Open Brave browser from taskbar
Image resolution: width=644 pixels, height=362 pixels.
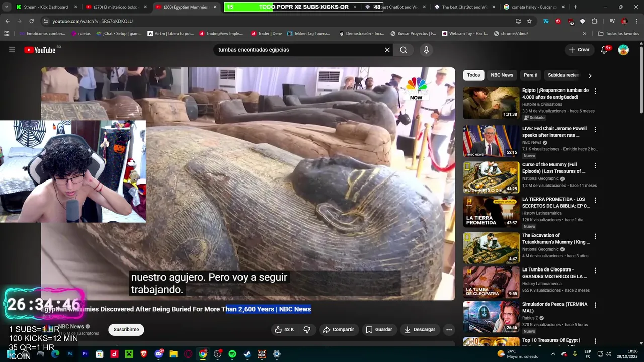tap(144, 354)
